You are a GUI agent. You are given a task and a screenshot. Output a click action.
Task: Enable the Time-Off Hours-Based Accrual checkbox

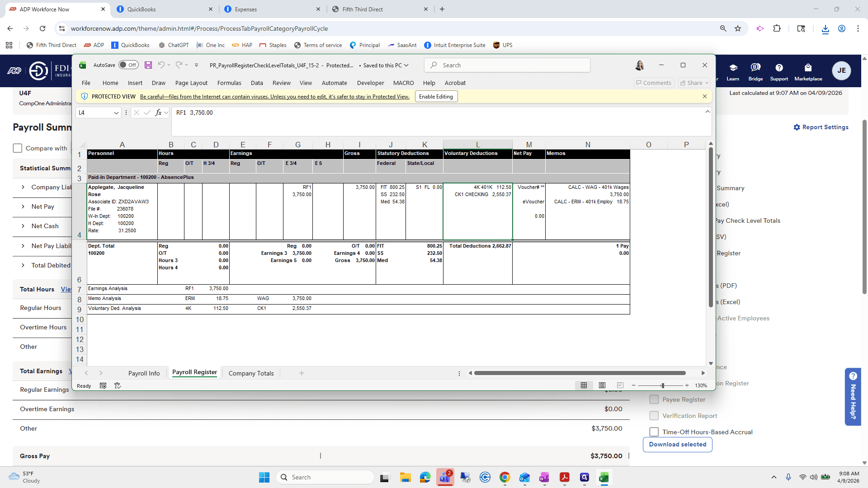[654, 432]
